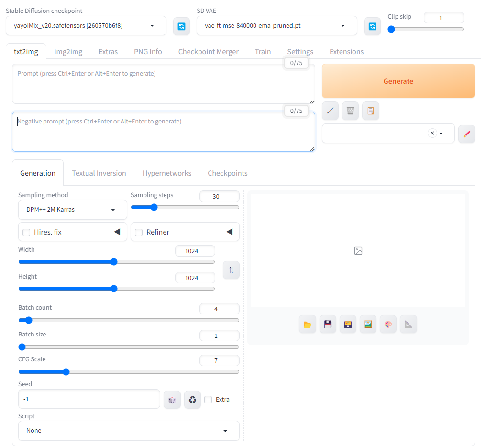Send image to img2img tab icon
The height and width of the screenshot is (448, 486).
368,325
